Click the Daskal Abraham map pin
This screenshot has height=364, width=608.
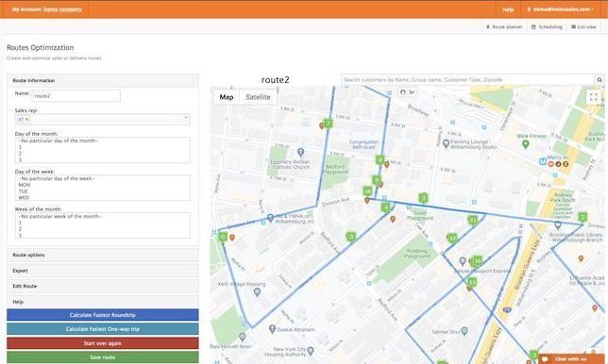[x=272, y=329]
